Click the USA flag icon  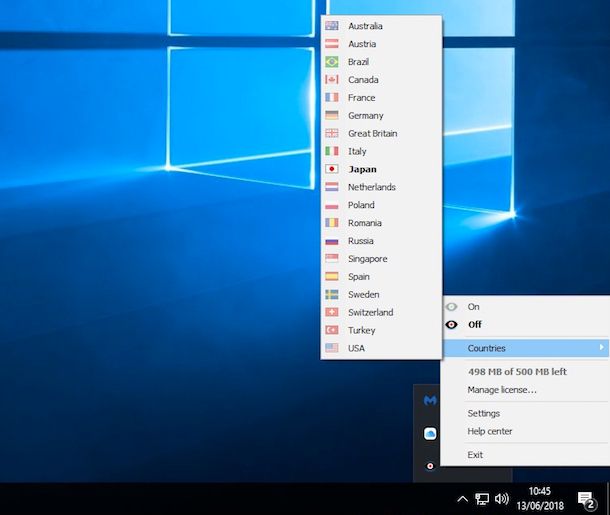[x=332, y=348]
